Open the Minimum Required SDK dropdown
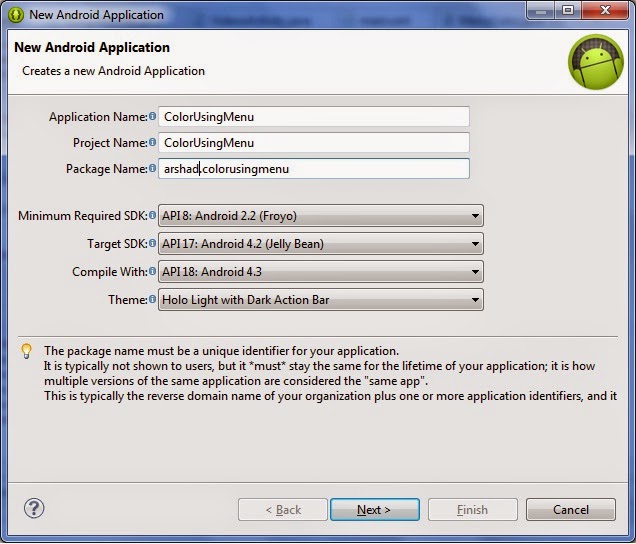636x544 pixels. (320, 216)
